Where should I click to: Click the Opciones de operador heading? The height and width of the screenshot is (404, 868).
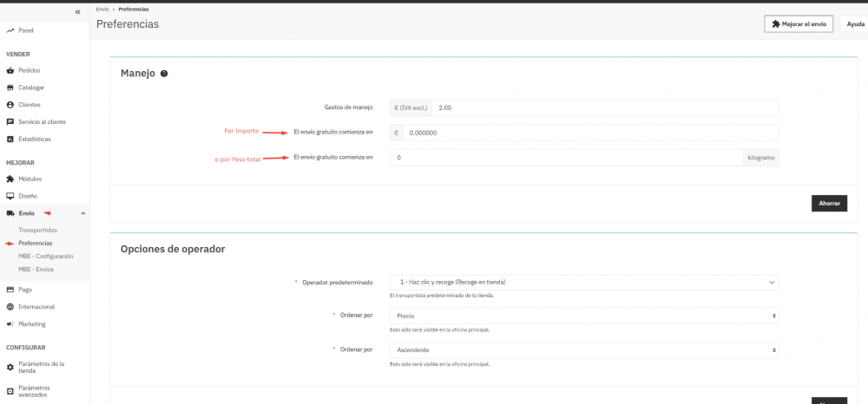[x=173, y=250]
